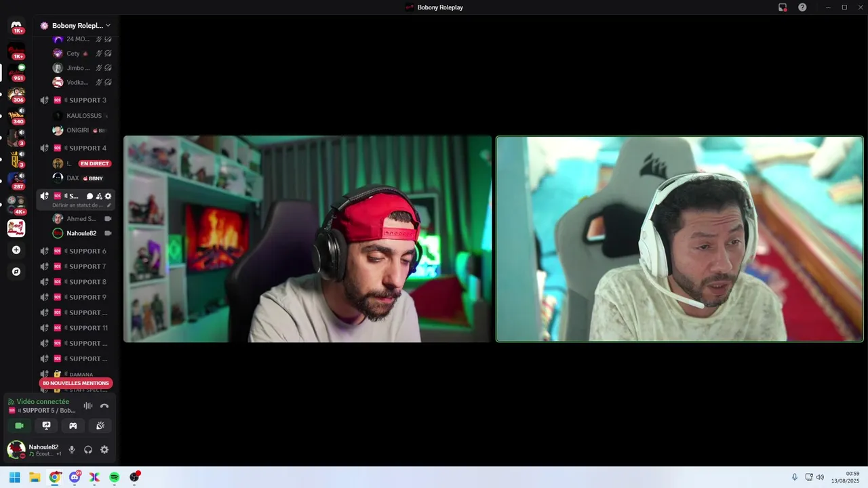The width and height of the screenshot is (868, 488).
Task: Open Discord help question mark icon
Action: [x=802, y=7]
